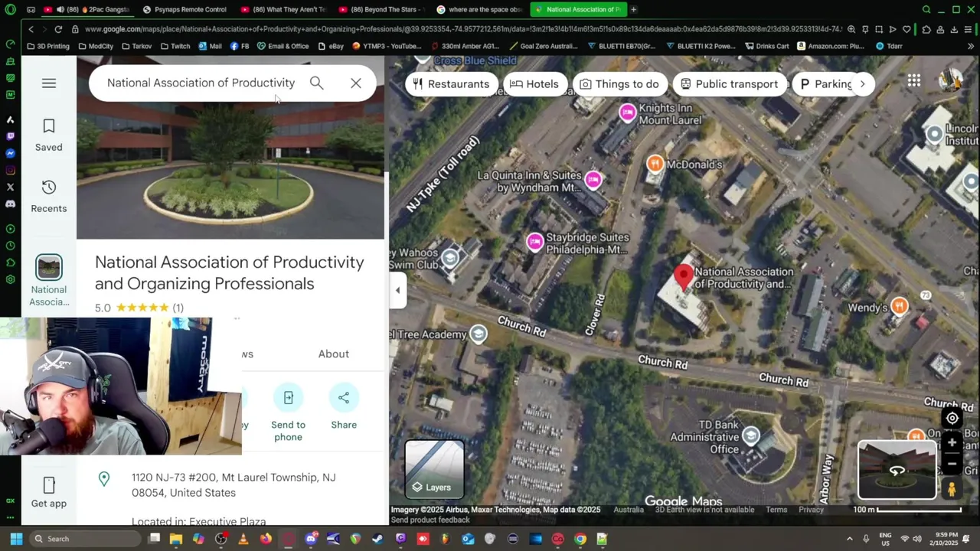Open the Get app sidebar item
Image resolution: width=980 pixels, height=551 pixels.
coord(48,493)
